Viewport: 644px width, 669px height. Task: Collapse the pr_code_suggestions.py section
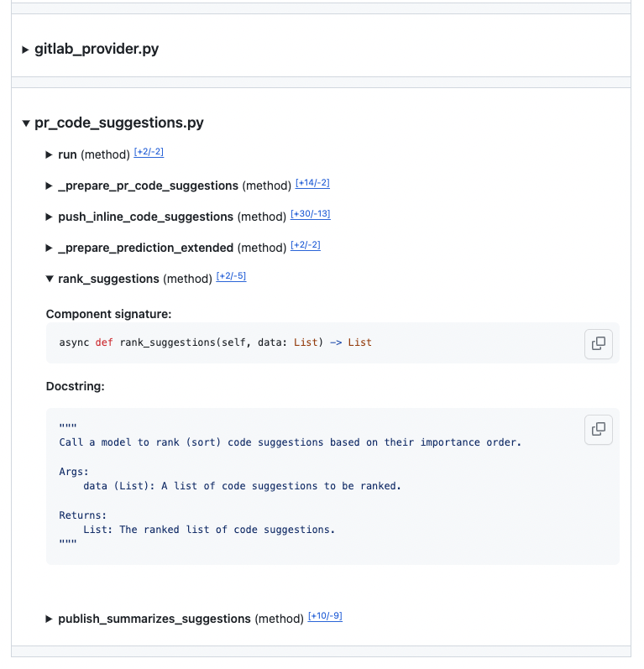click(25, 123)
